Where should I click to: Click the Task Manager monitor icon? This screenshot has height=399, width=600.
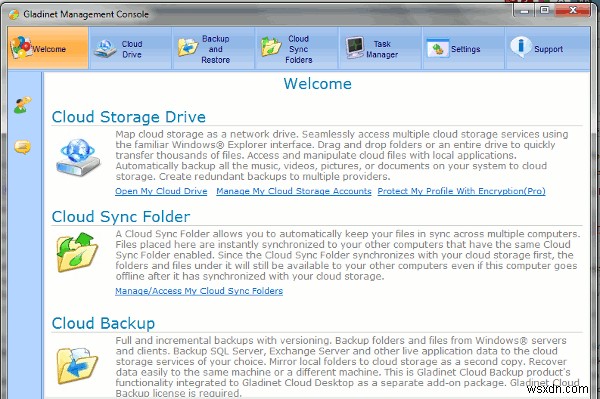pos(355,47)
